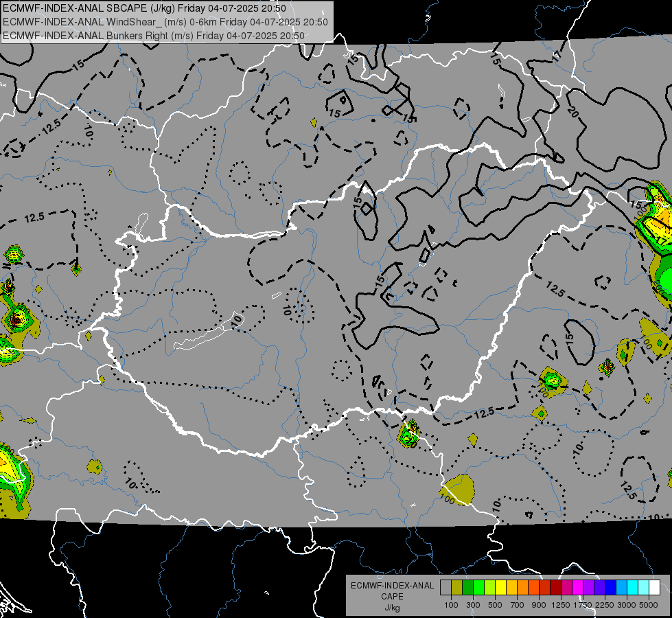
Task: Click the ECMWF-INDEX-ANAL legend title
Action: coord(392,586)
